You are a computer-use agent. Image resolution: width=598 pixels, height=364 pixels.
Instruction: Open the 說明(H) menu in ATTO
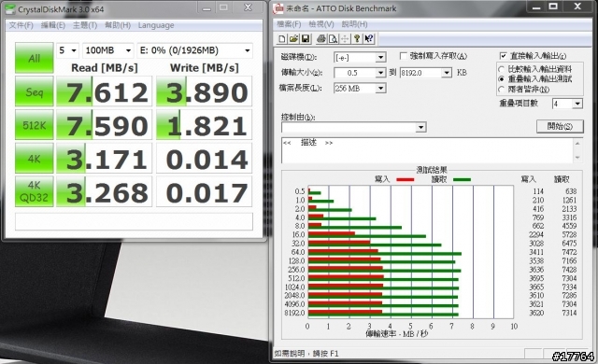(354, 24)
